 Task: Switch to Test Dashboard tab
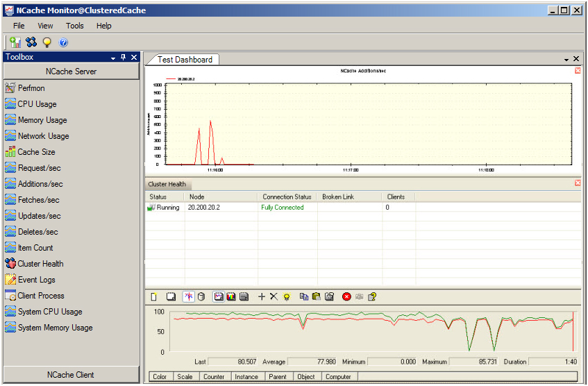(185, 60)
